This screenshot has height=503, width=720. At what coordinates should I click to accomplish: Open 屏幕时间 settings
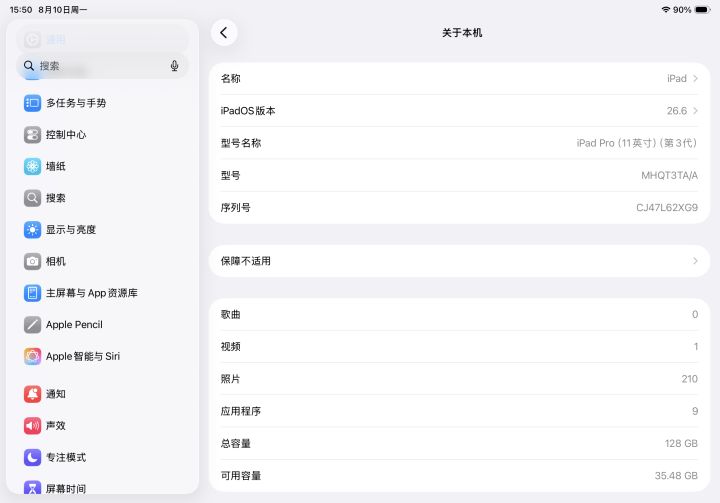(x=102, y=486)
